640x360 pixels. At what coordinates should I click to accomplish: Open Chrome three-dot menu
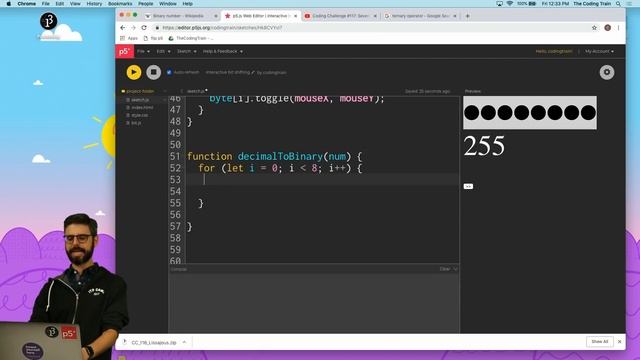coord(618,28)
